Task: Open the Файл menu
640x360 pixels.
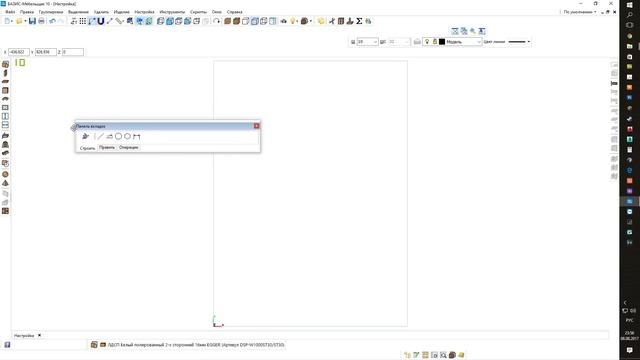Action: pyautogui.click(x=10, y=12)
